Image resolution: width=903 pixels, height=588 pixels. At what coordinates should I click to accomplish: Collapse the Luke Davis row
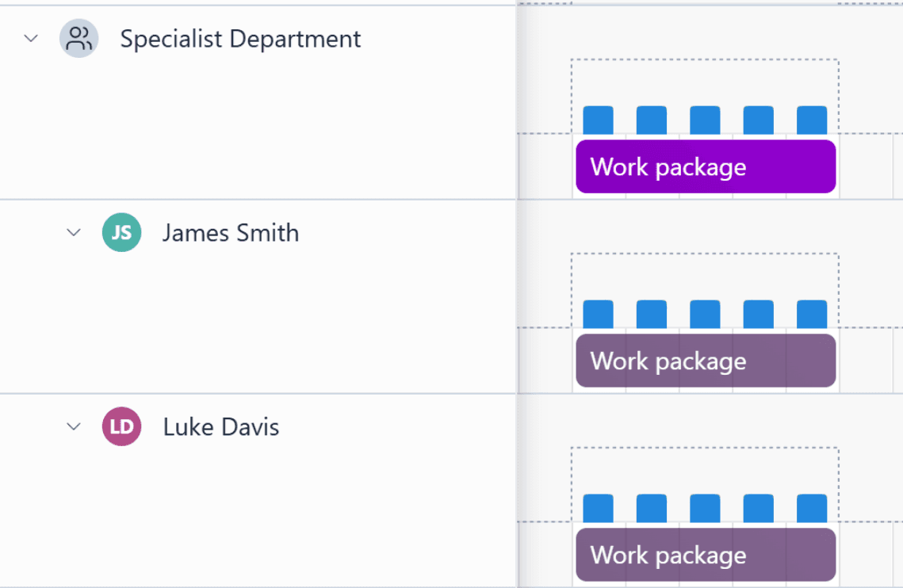(74, 426)
